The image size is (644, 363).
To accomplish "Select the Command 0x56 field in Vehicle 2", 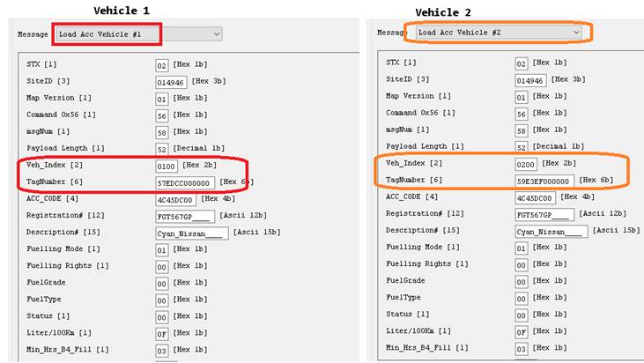I will pos(522,114).
